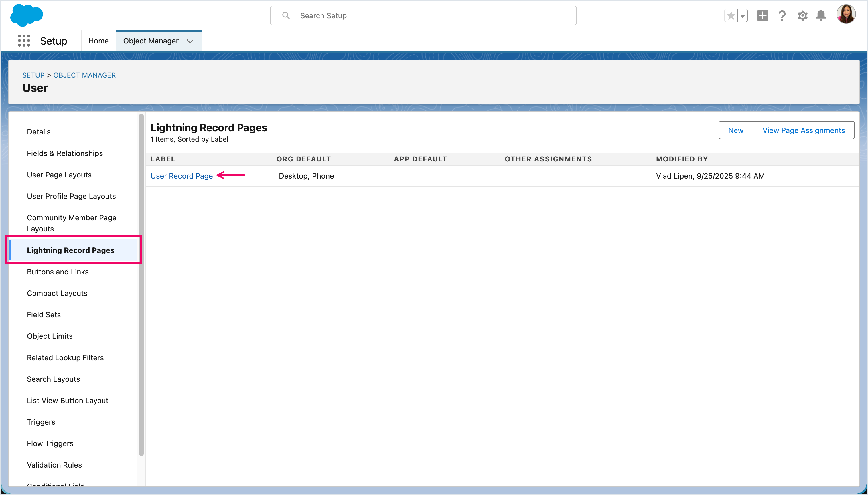
Task: Switch to the Home tab
Action: (x=98, y=41)
